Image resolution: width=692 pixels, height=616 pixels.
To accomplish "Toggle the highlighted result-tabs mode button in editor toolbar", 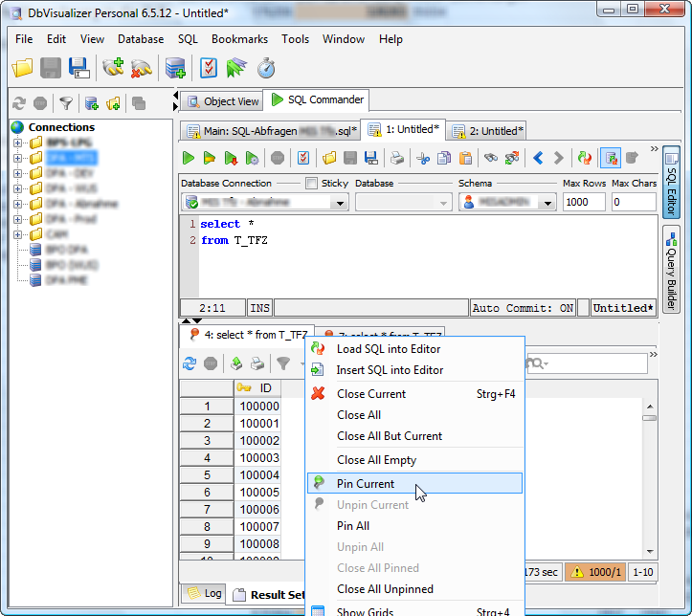I will tap(611, 158).
